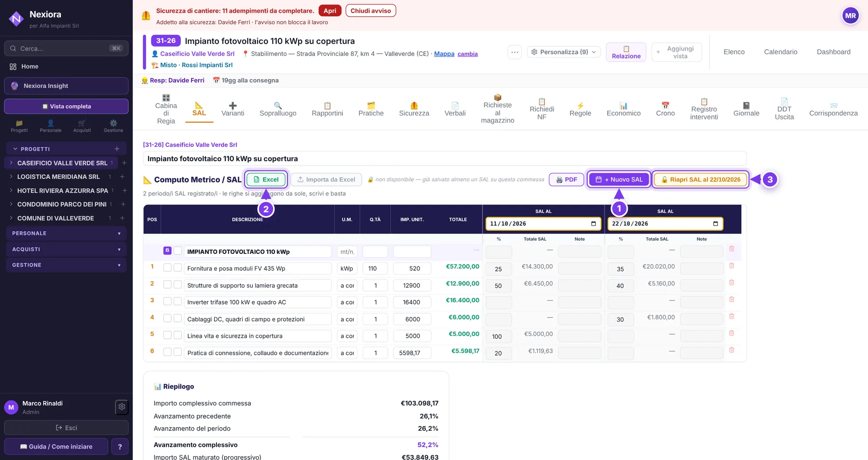
Task: Tick first checkbox on Inverter trifase row
Action: pyautogui.click(x=167, y=301)
